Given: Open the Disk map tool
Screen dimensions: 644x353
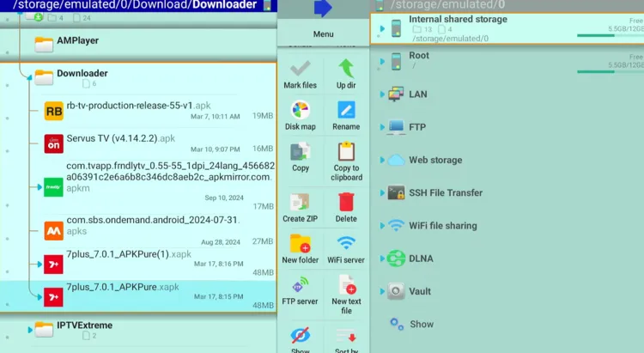Looking at the screenshot, I should [x=301, y=110].
